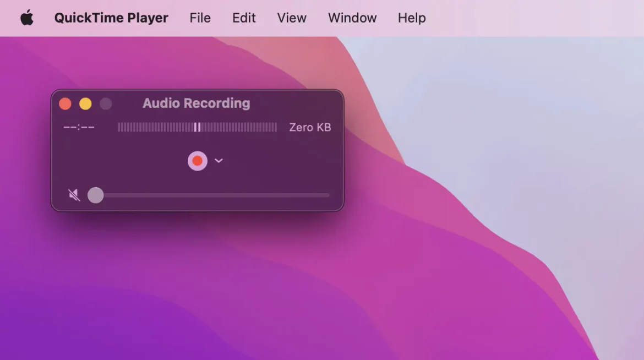Open the File menu

(200, 18)
